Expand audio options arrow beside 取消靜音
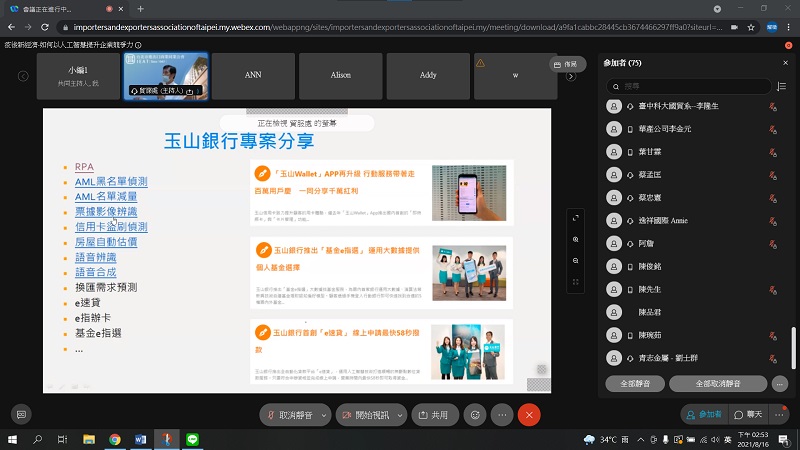 click(x=324, y=415)
